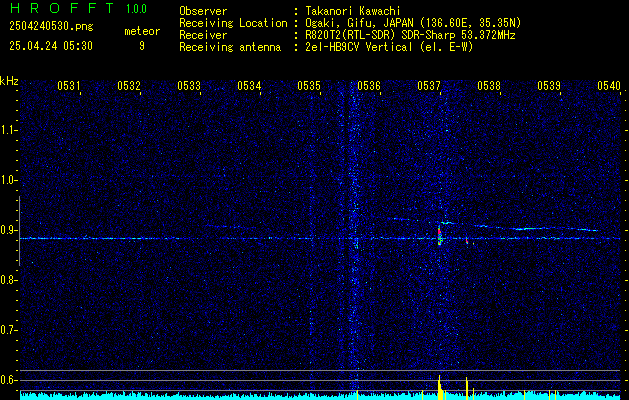
Task: Click the 0535 time marker
Action: click(309, 85)
